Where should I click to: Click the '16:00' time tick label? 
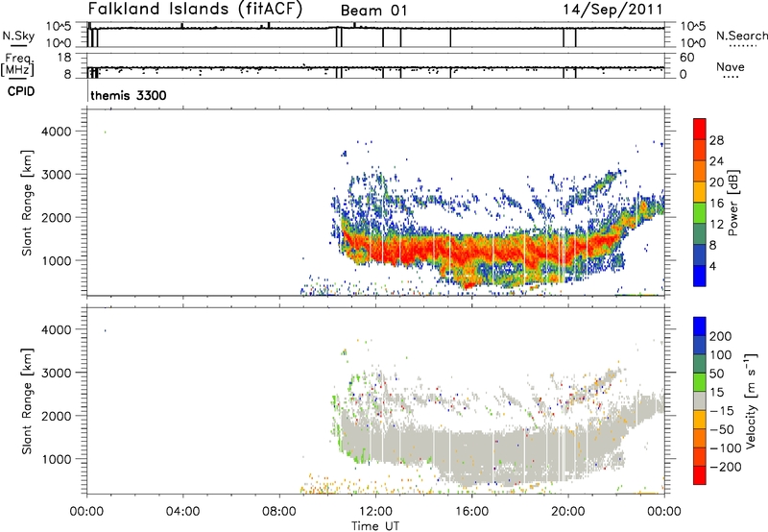pos(471,512)
